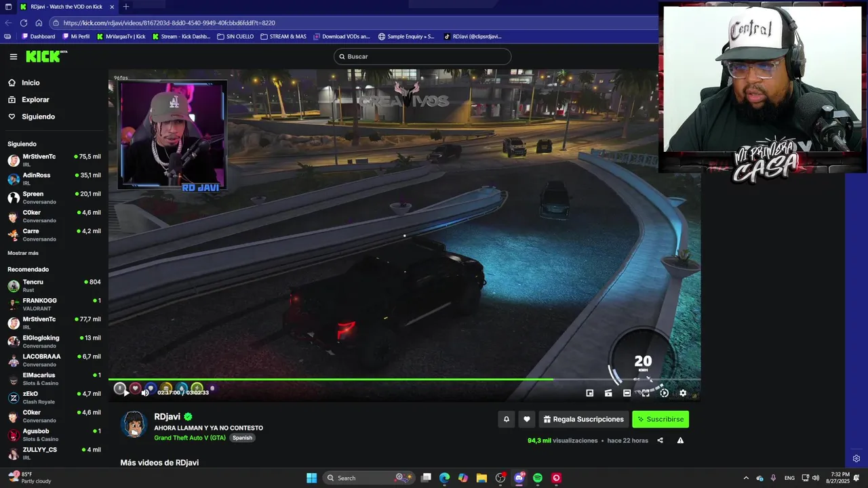Image resolution: width=868 pixels, height=488 pixels.
Task: Open AdinRoss channel in sidebar
Action: click(x=54, y=179)
